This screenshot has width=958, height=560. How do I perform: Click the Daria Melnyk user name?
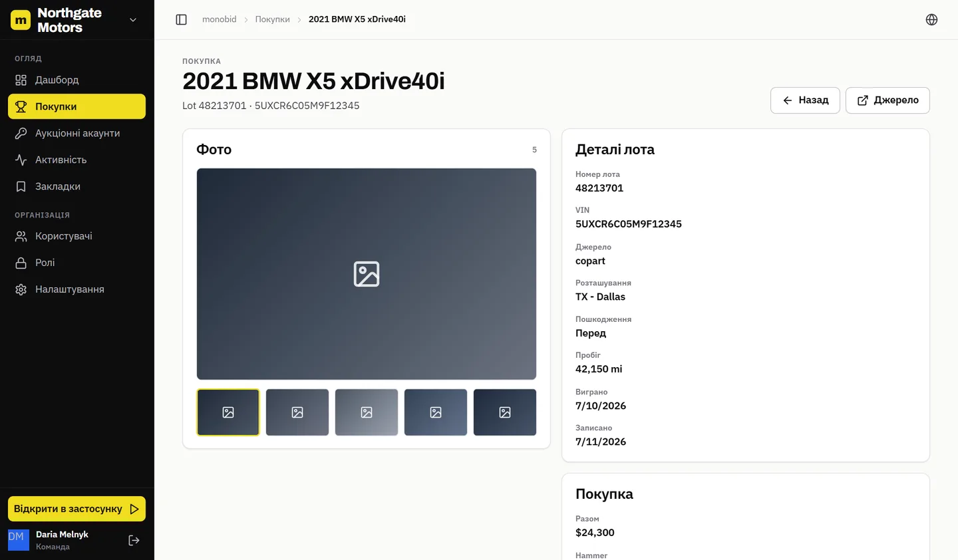click(62, 535)
